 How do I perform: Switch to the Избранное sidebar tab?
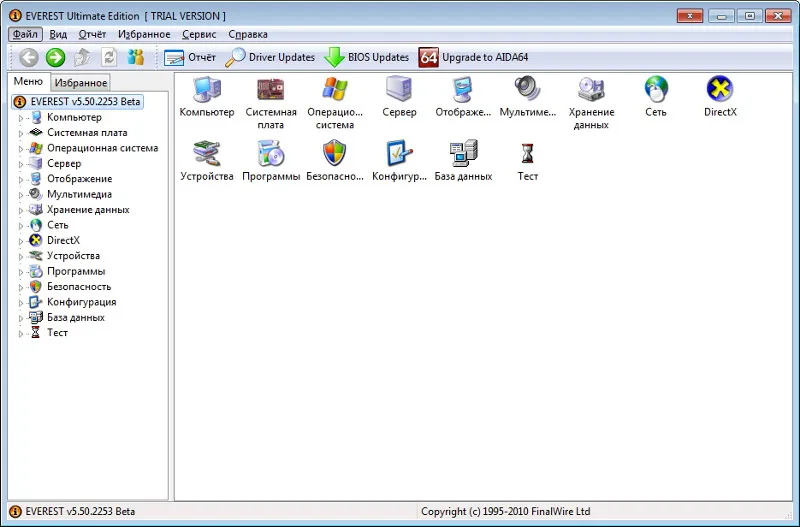(81, 83)
